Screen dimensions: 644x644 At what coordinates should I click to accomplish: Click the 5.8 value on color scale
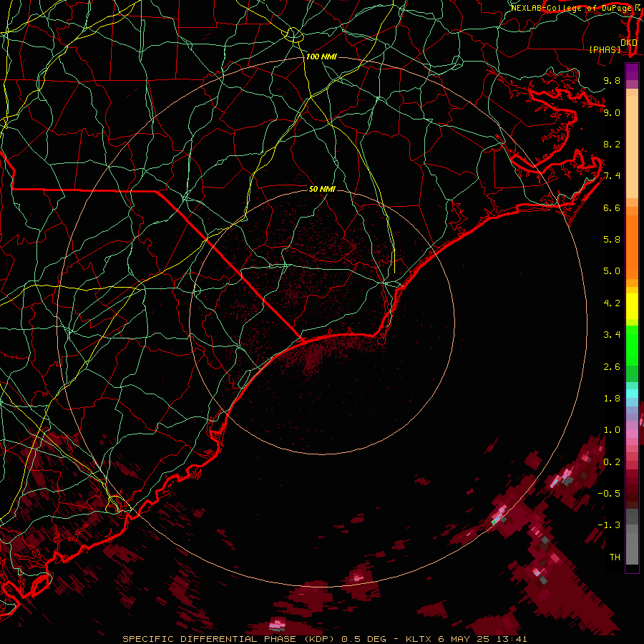(612, 240)
